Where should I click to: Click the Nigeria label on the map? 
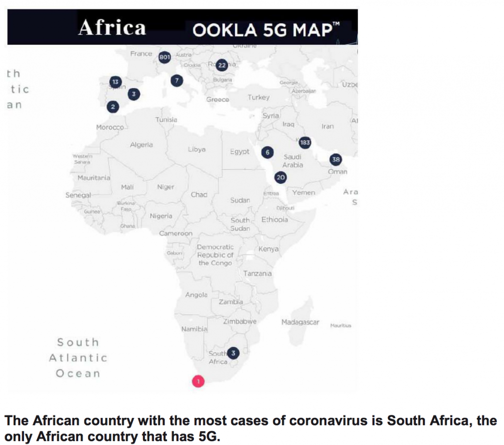161,216
